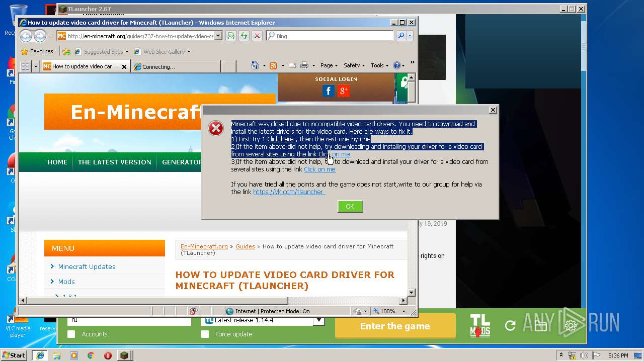
Task: Open the search provider dropdown arrow
Action: [x=410, y=36]
